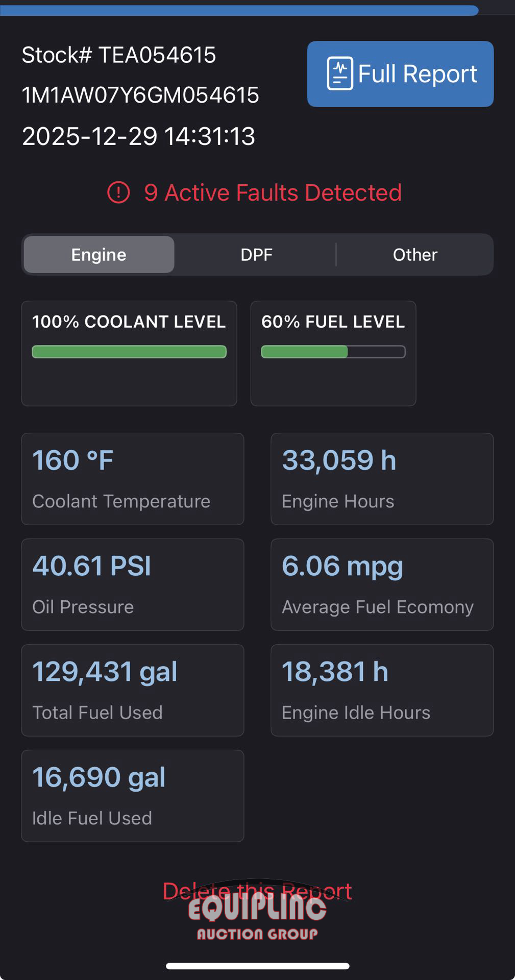The image size is (515, 980).
Task: Select the Idle Fuel Used card
Action: 133,796
